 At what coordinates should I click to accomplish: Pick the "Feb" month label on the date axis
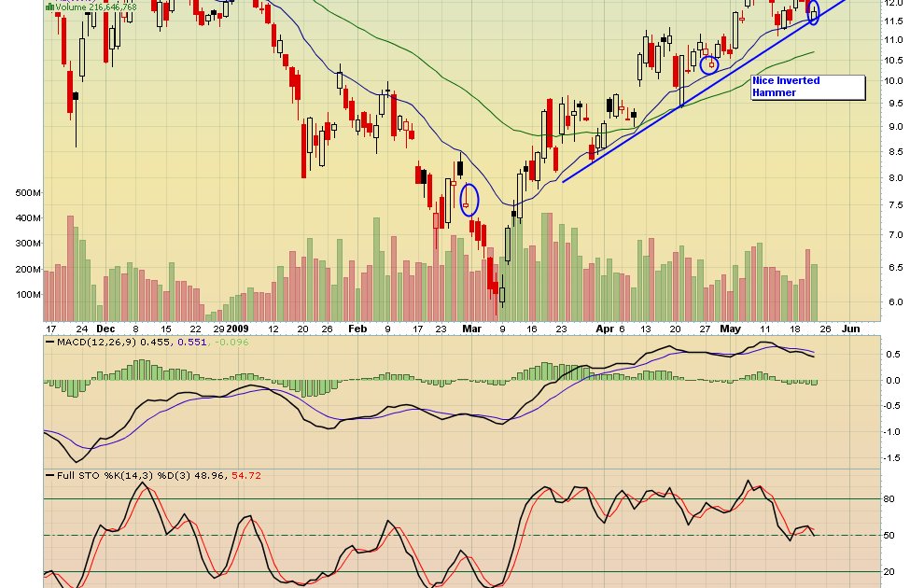point(357,329)
